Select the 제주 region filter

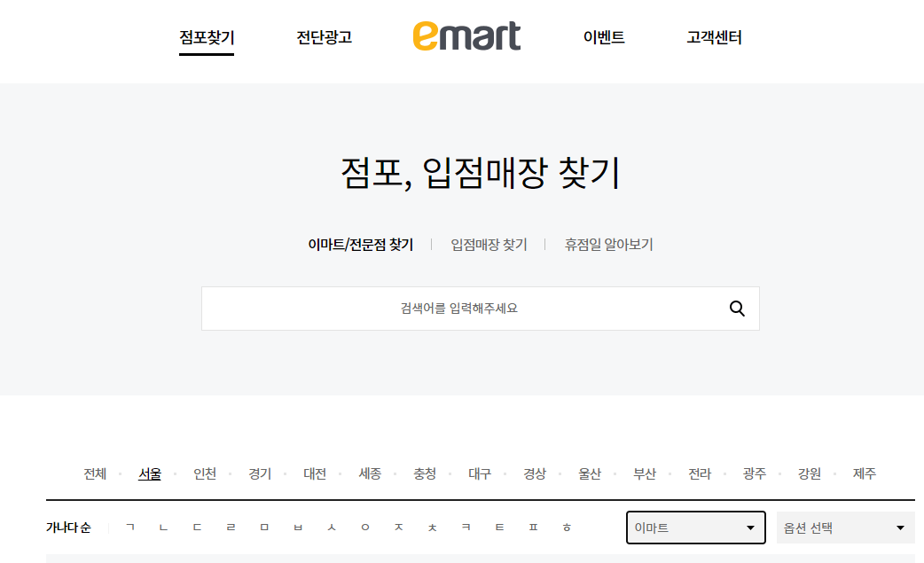[x=864, y=473]
